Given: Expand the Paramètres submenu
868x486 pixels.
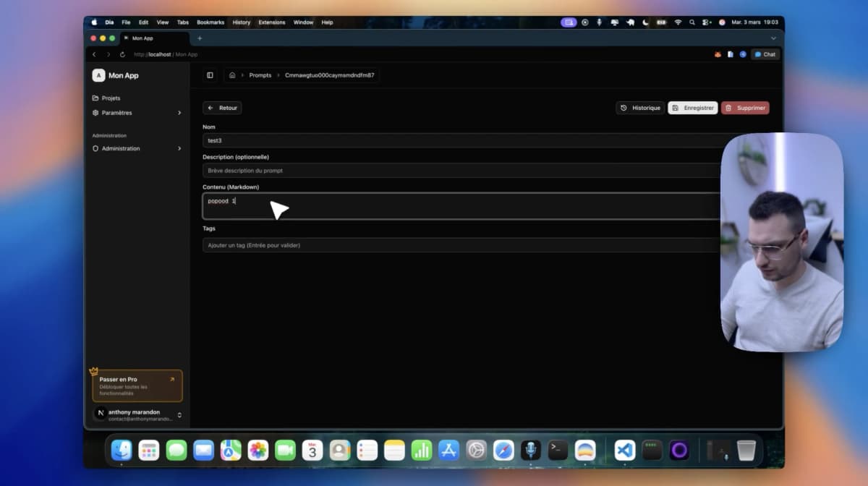Looking at the screenshot, I should [179, 113].
